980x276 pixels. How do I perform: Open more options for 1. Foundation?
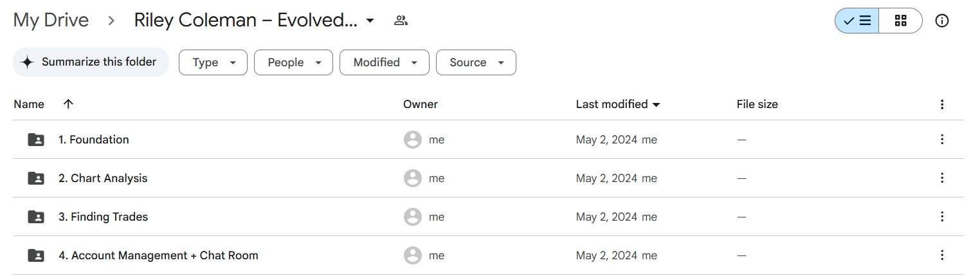[x=942, y=140]
